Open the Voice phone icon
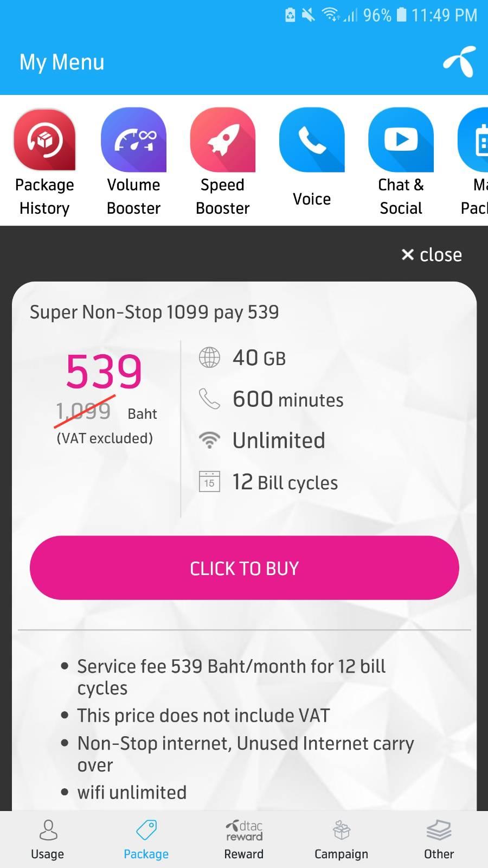Viewport: 488px width, 868px height. click(312, 140)
